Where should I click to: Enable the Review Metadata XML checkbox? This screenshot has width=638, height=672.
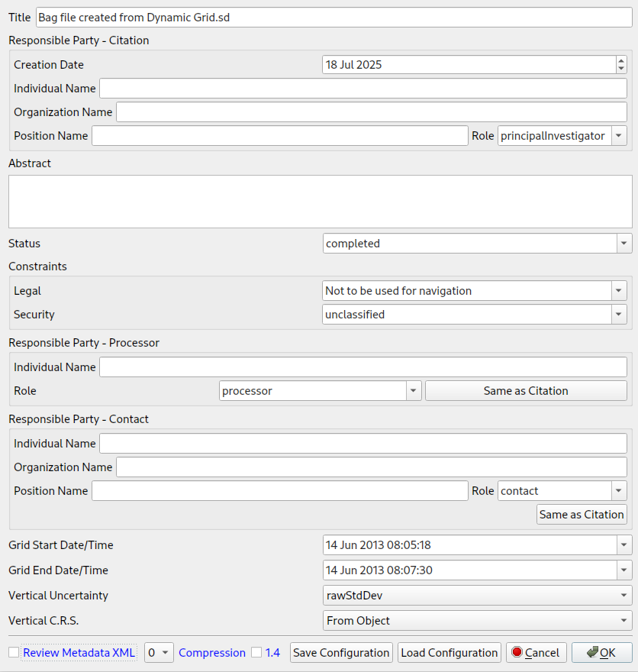[x=14, y=653]
